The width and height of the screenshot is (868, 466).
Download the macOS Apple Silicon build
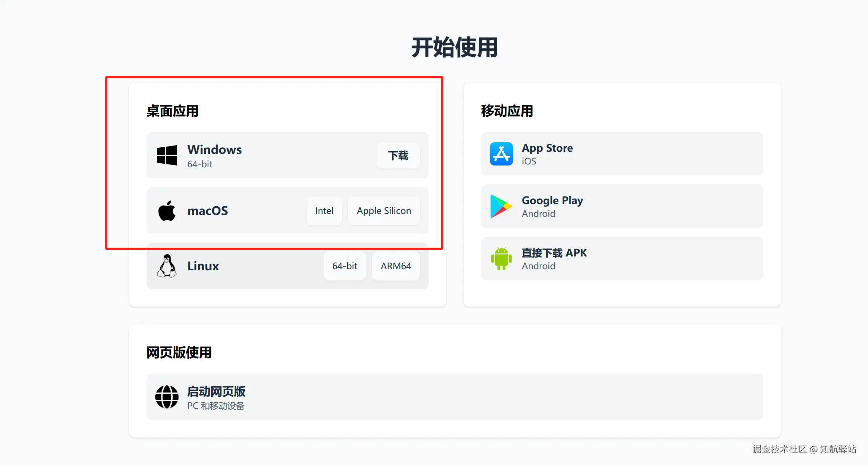click(x=384, y=211)
